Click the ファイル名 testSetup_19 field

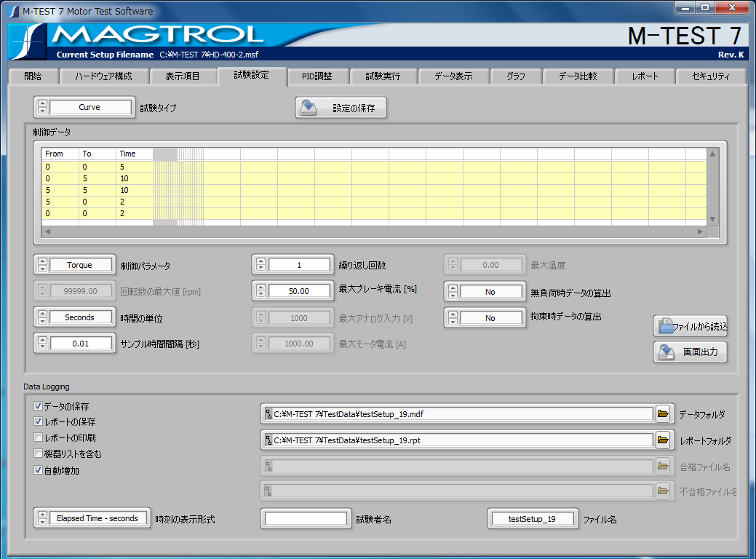click(x=533, y=519)
